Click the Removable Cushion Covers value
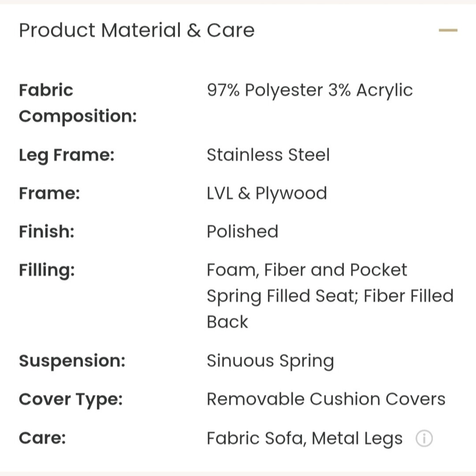This screenshot has width=476, height=476. coord(326,399)
